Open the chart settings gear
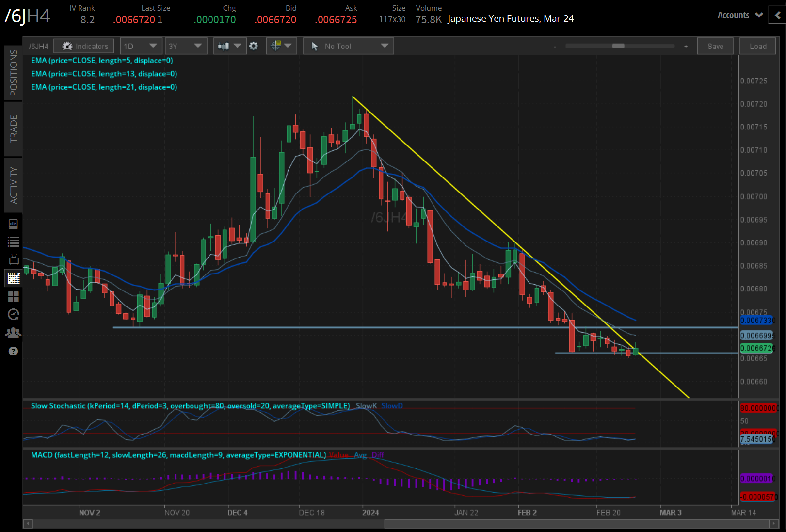The width and height of the screenshot is (786, 532). coord(254,46)
